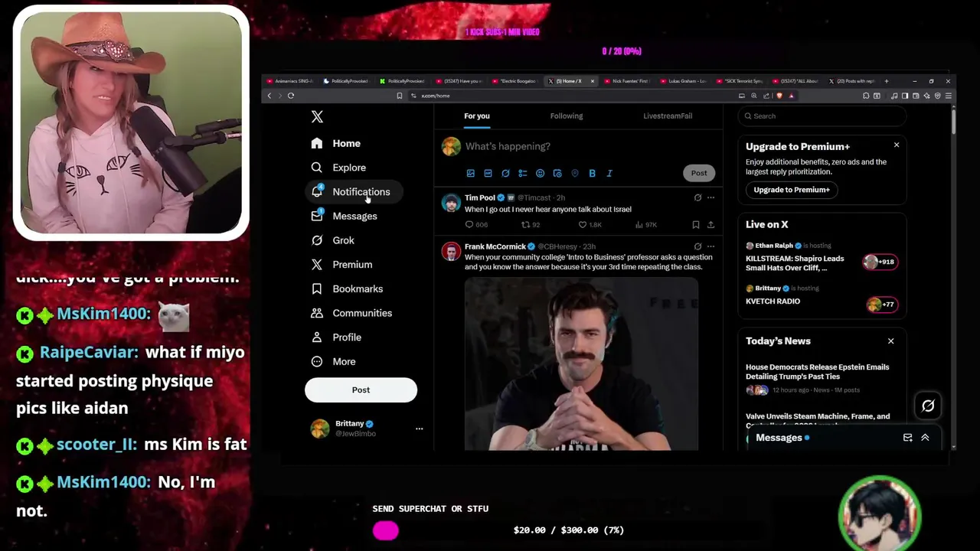980x551 pixels.
Task: Open KILLSTREAM live broadcast by Ethan Ralph
Action: coord(821,258)
